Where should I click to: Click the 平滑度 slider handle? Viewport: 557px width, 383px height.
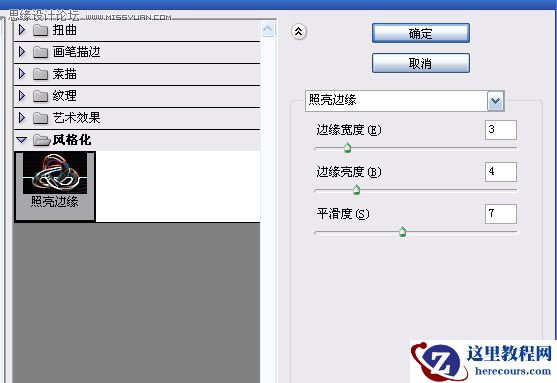pyautogui.click(x=402, y=232)
